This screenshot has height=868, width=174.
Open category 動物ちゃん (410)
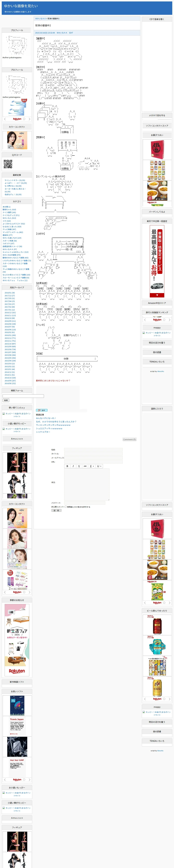tap(9, 210)
